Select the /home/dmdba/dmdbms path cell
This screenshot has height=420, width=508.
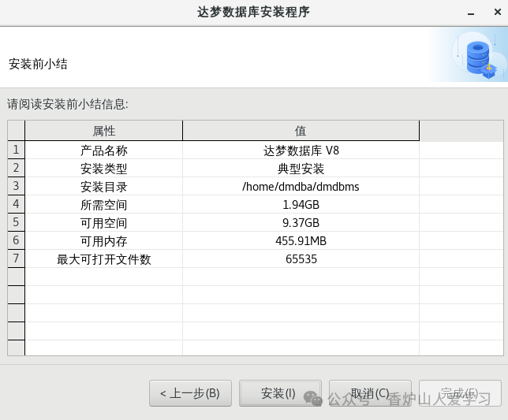(x=301, y=187)
